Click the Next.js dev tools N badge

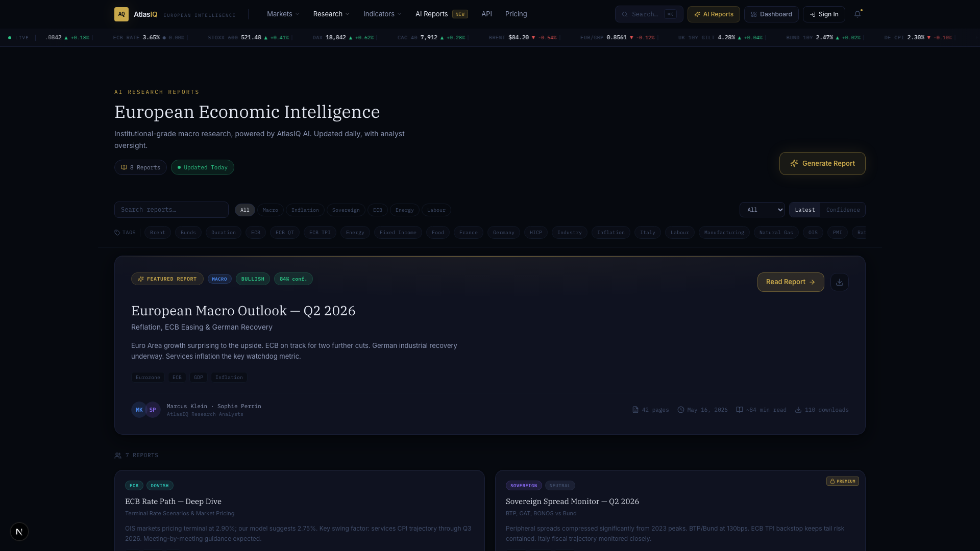pos(19,532)
